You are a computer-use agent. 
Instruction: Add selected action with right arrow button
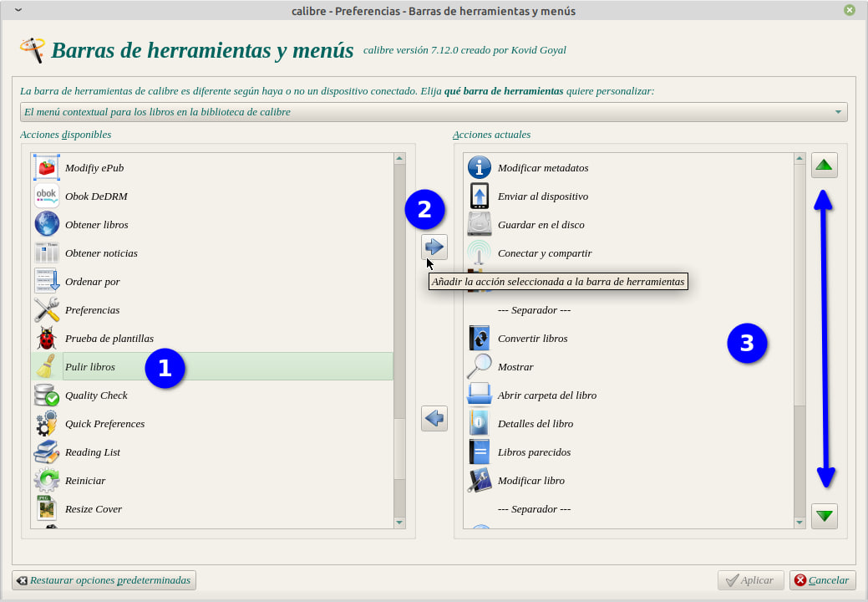(x=434, y=247)
